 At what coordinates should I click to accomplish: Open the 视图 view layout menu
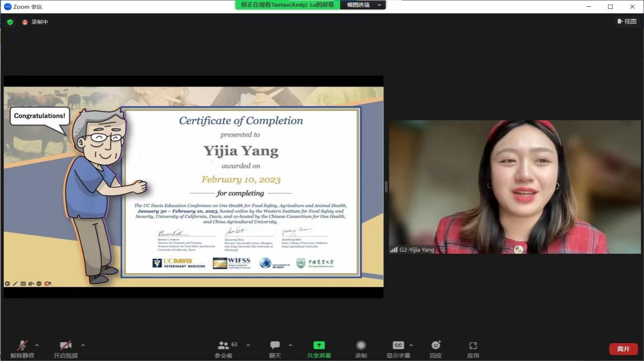tap(627, 22)
